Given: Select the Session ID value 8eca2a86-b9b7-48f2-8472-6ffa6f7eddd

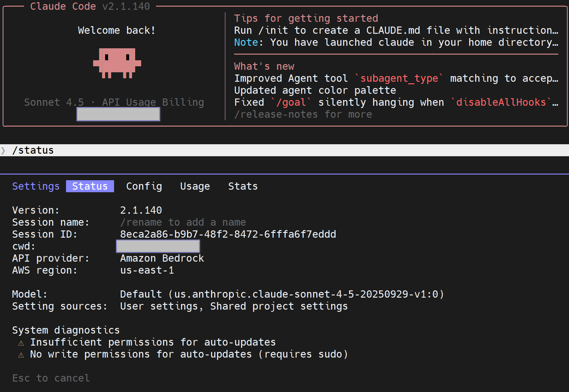Looking at the screenshot, I should (228, 234).
